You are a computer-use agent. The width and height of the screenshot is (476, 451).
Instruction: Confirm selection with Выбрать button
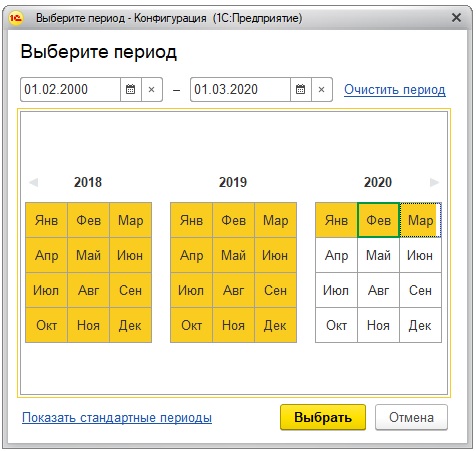pyautogui.click(x=323, y=417)
